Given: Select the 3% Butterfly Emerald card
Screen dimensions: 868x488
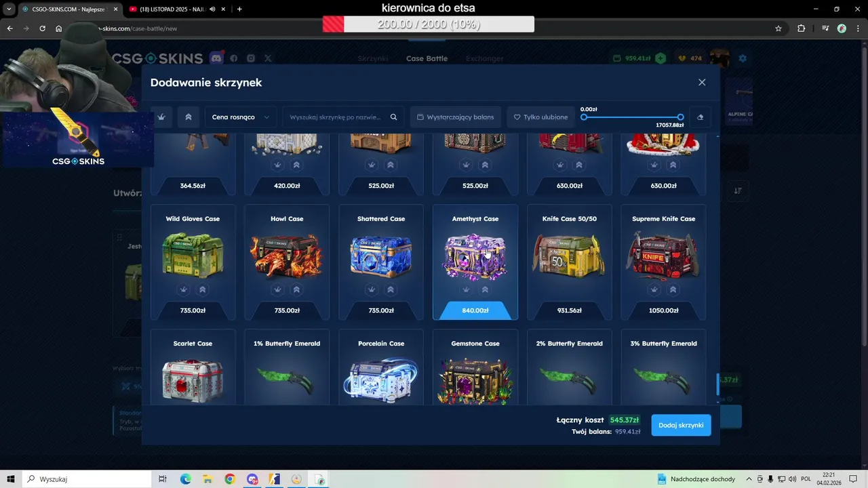Looking at the screenshot, I should 663,367.
